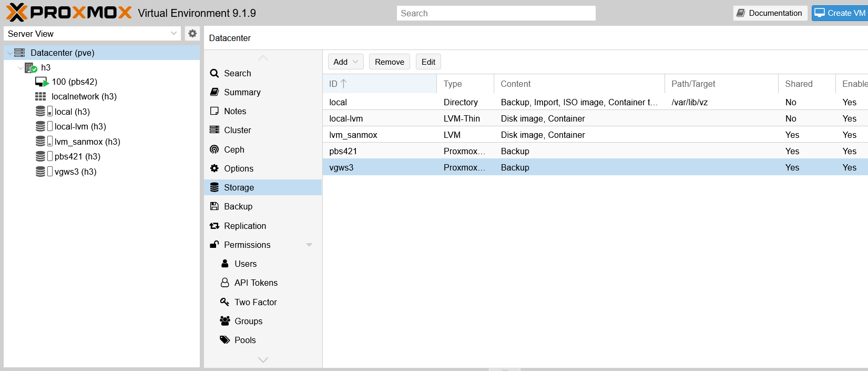868x371 pixels.
Task: Click the Two Factor key icon
Action: click(x=225, y=302)
